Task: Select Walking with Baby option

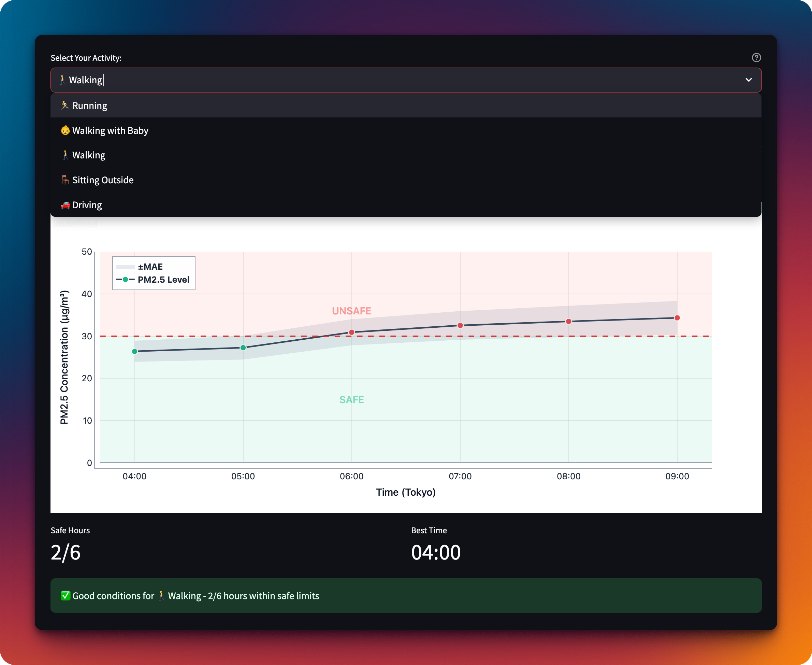Action: [110, 131]
